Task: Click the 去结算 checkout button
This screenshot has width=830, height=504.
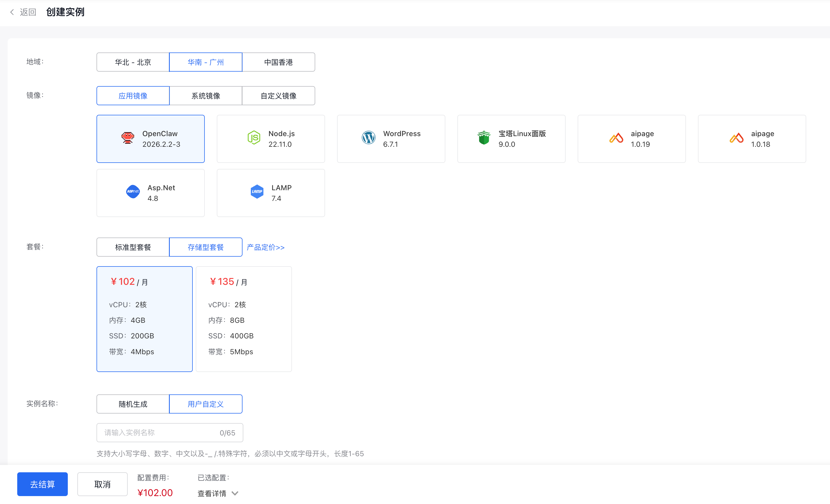Action: tap(42, 484)
